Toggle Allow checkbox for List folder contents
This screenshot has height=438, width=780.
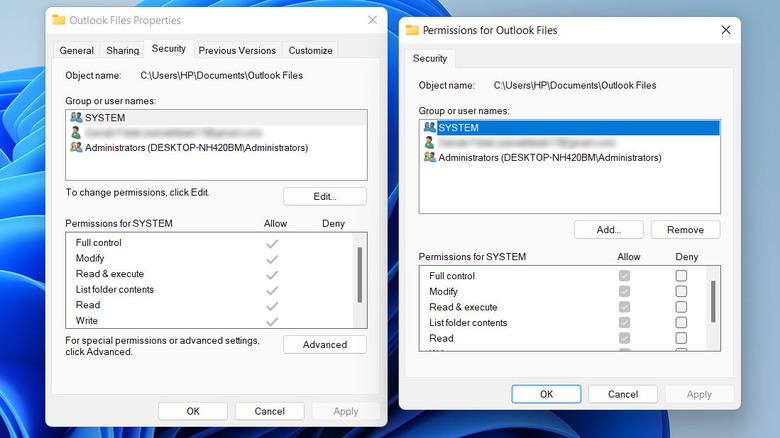(x=624, y=323)
